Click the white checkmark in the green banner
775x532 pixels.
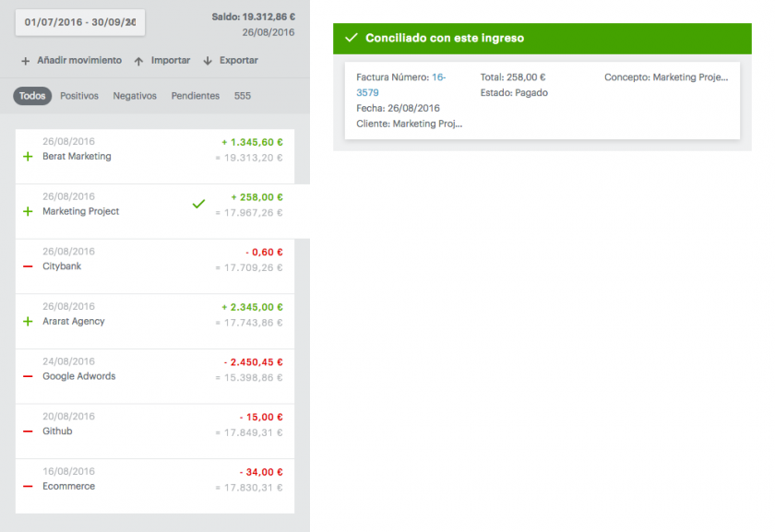click(352, 38)
